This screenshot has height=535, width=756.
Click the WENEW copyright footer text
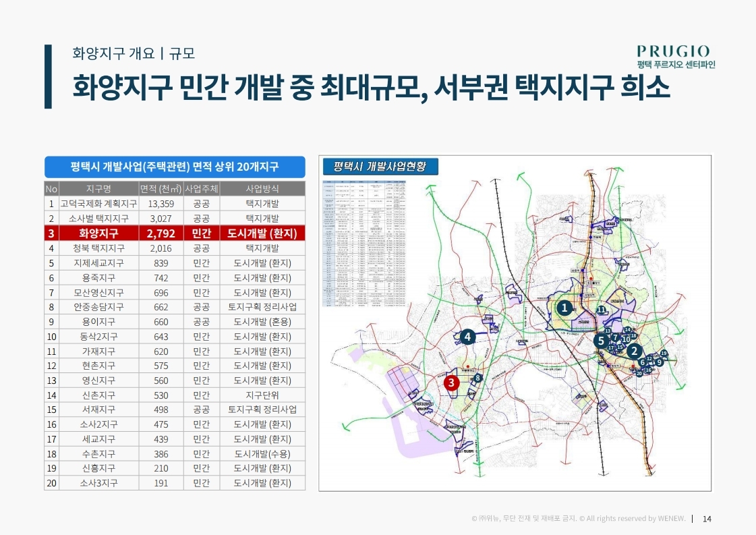tap(578, 519)
